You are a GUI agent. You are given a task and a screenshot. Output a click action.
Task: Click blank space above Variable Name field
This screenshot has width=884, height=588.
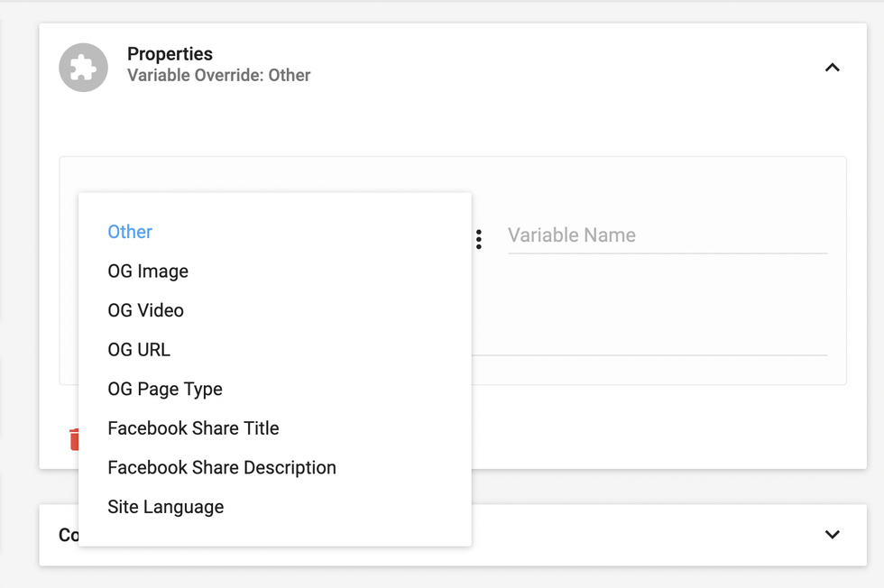(x=667, y=185)
